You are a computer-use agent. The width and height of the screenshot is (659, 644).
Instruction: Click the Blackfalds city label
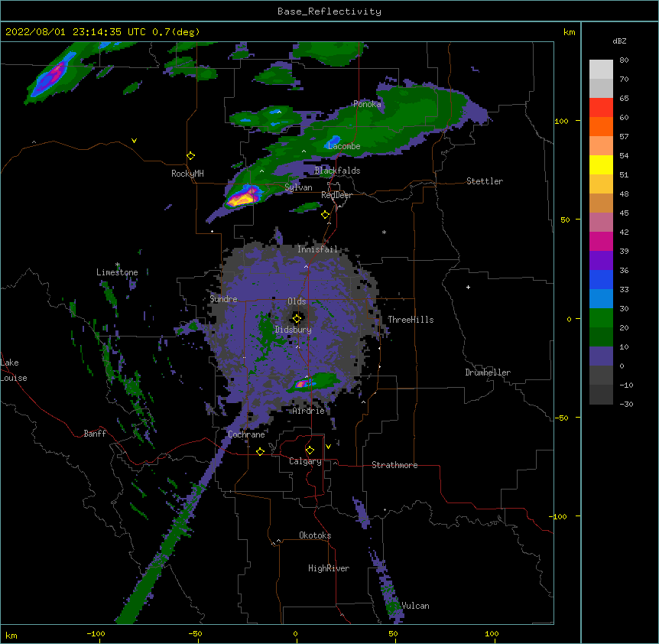pyautogui.click(x=337, y=171)
